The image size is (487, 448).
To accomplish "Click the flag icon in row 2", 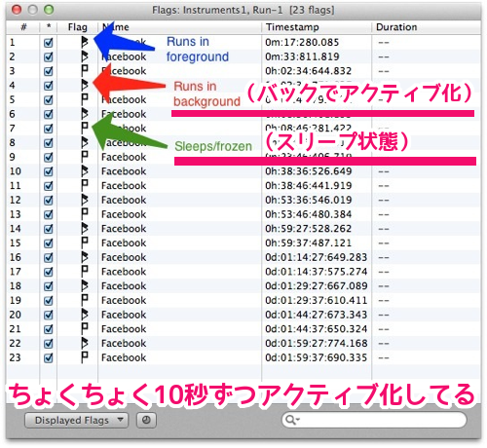I will [85, 56].
